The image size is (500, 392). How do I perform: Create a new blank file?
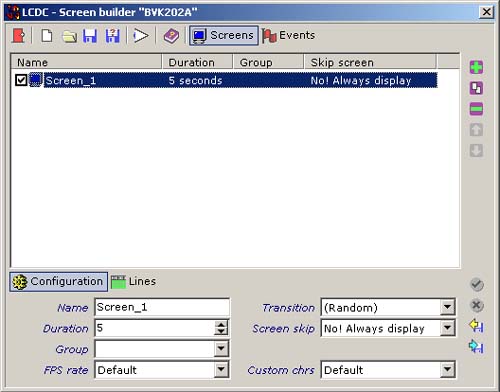pyautogui.click(x=47, y=35)
